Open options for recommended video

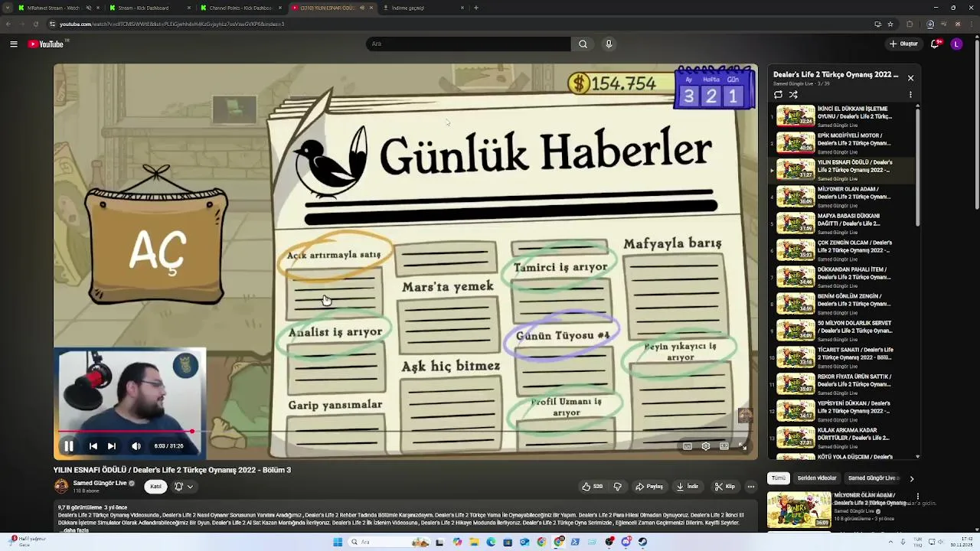click(918, 497)
